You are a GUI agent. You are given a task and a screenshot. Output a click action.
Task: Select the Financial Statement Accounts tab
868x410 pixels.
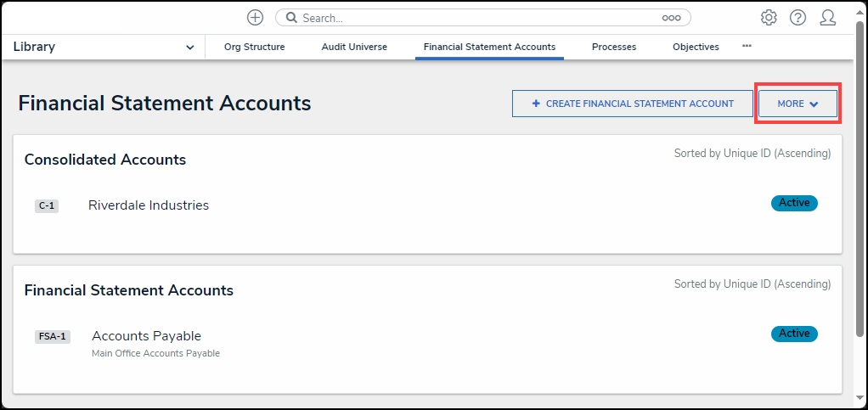click(489, 48)
